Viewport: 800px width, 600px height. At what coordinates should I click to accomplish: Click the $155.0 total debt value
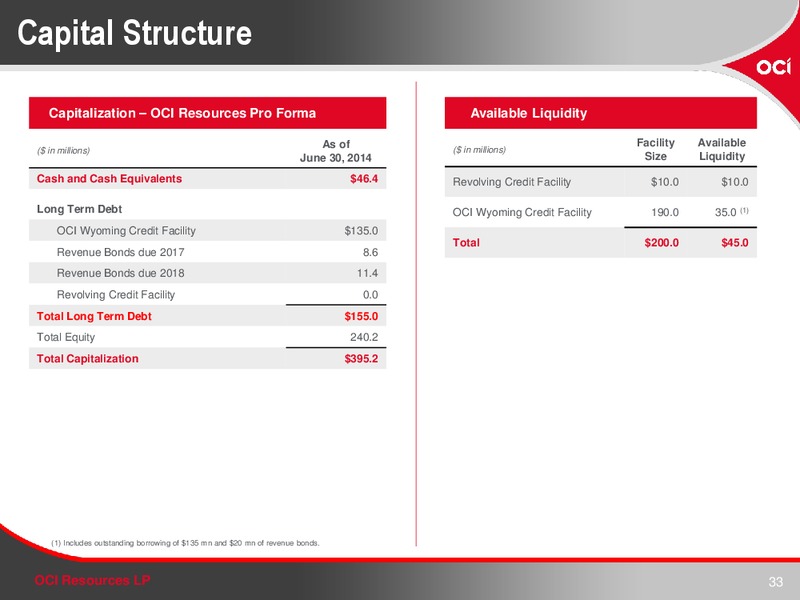pos(361,316)
